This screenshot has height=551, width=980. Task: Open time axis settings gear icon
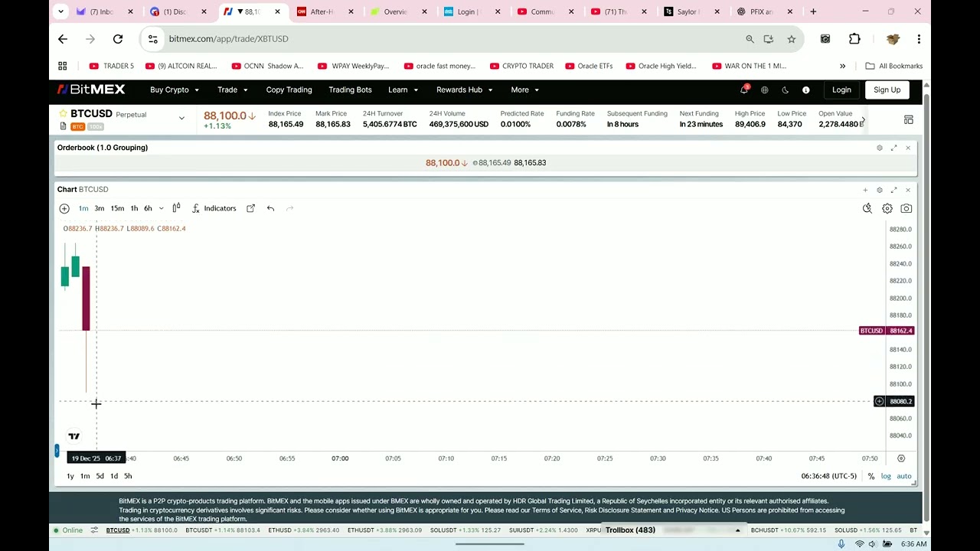click(x=901, y=458)
